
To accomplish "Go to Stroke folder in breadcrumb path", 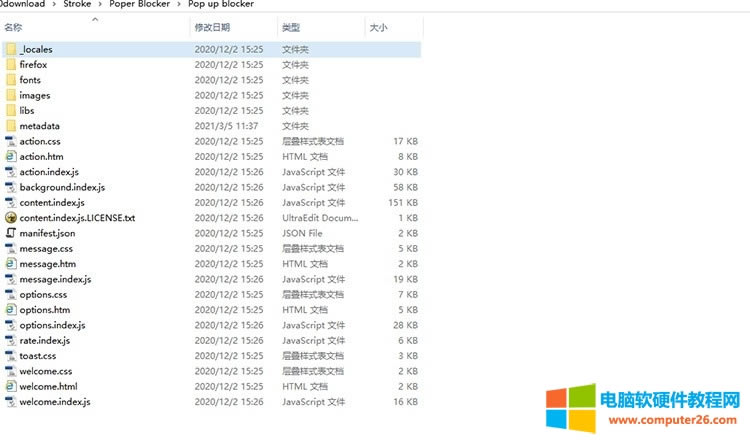I will 79,4.
